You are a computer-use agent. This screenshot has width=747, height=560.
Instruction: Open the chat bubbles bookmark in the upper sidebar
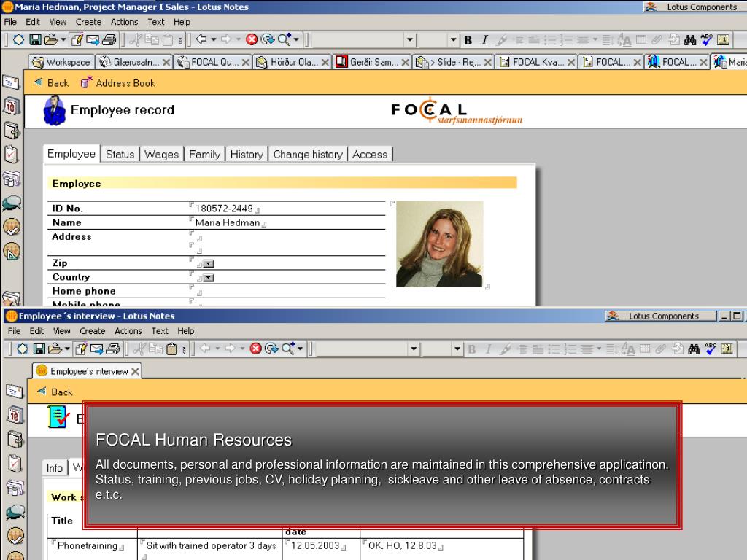pos(12,203)
